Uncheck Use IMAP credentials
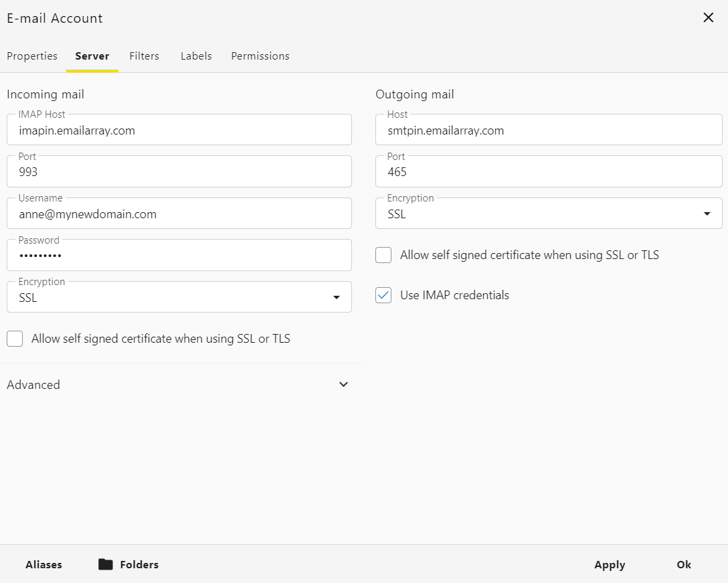 (383, 295)
